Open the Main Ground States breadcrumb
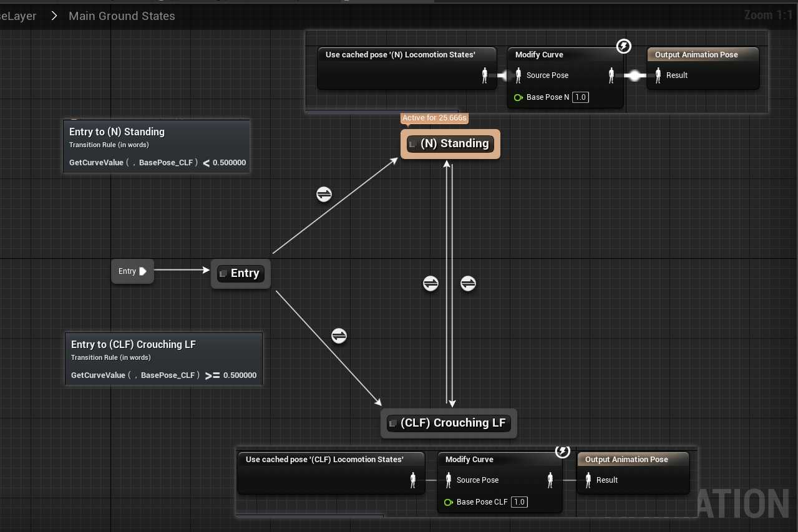 (x=122, y=16)
